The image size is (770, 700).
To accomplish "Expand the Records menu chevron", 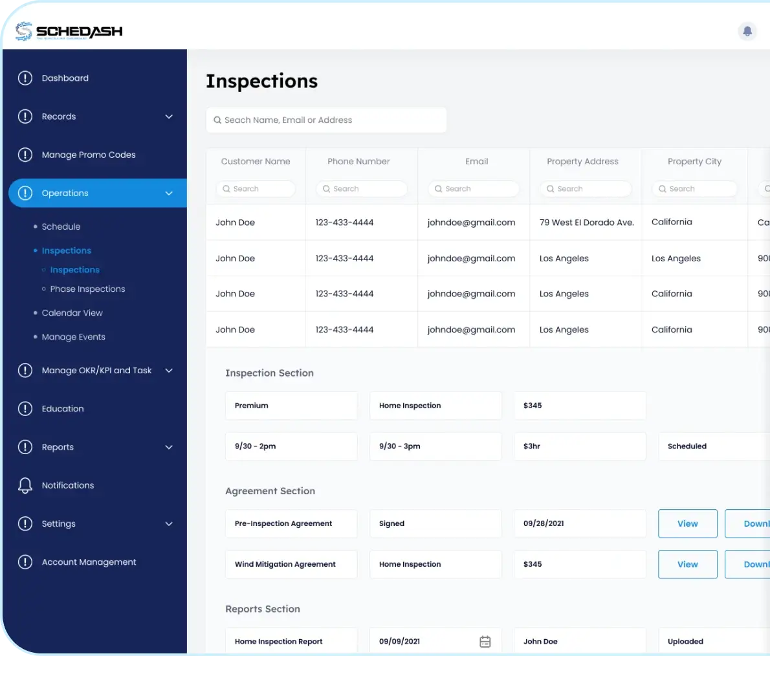I will (x=169, y=116).
